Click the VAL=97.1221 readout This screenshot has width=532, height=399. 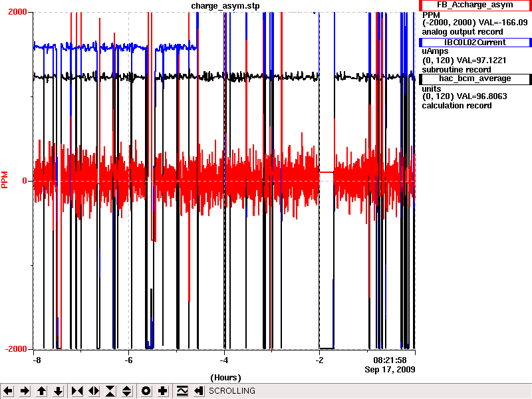(x=481, y=61)
